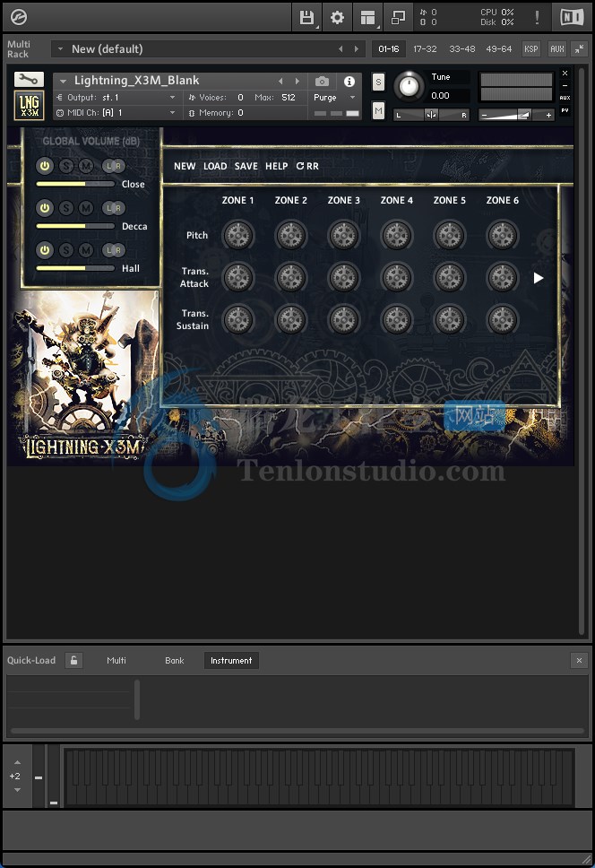Open the MIDI Ch dropdown

point(116,112)
